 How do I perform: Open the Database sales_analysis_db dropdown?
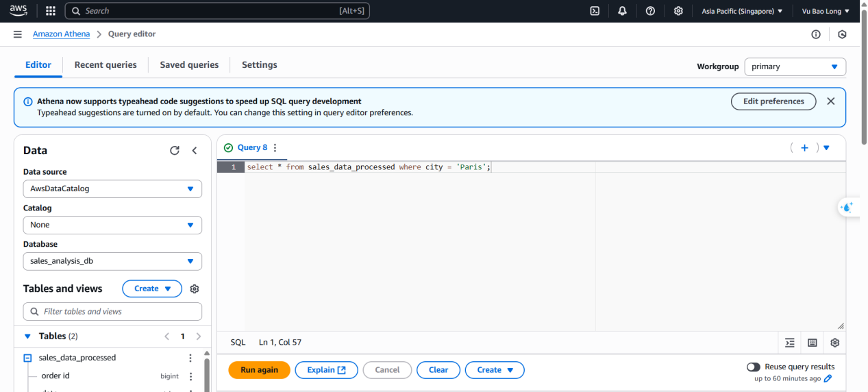(x=112, y=261)
